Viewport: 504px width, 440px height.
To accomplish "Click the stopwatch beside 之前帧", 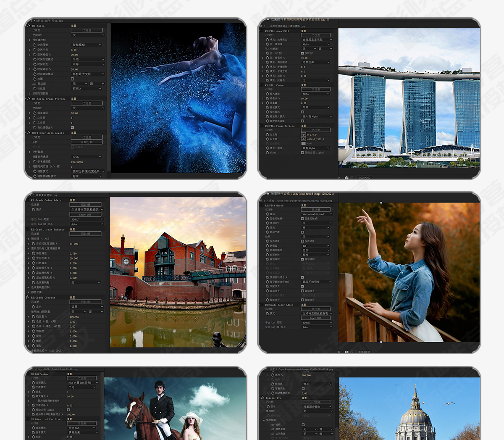I will [35, 118].
